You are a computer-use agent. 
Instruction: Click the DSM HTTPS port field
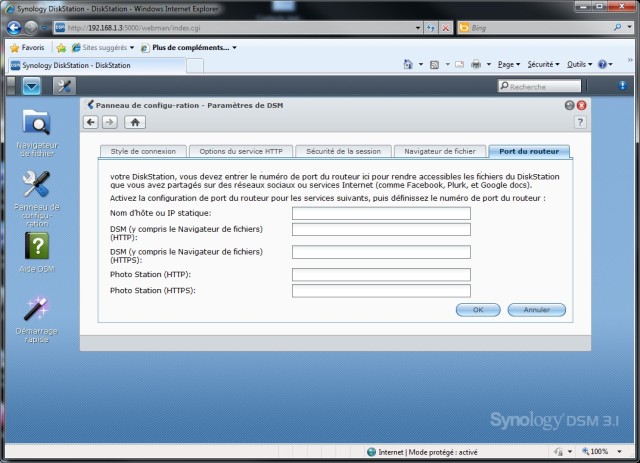[381, 252]
